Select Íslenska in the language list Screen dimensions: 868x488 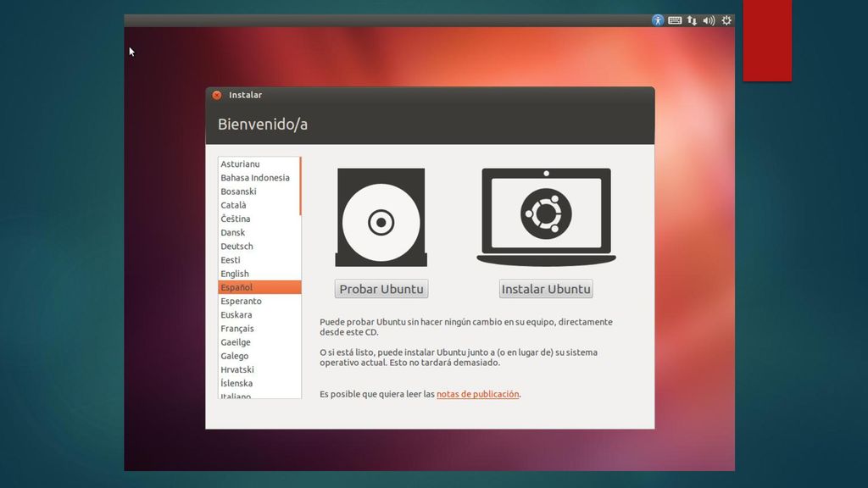tap(259, 383)
